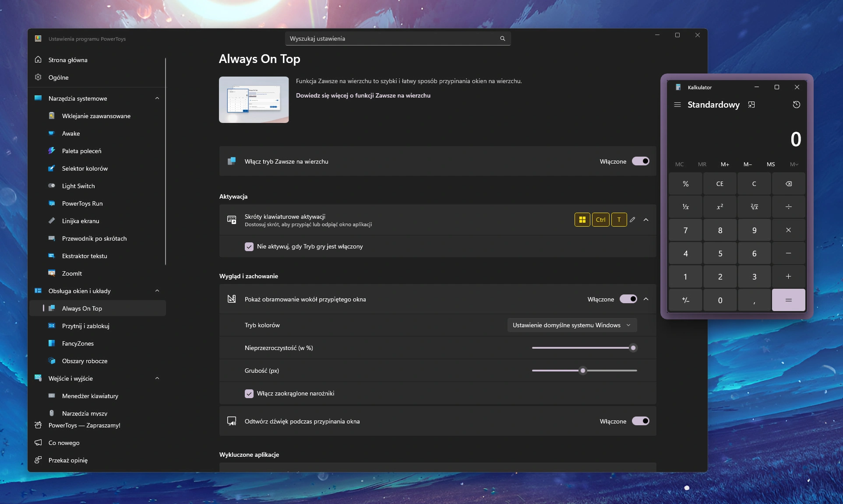Click Calculator keep-on-top icon beside Standardowy
Viewport: 843px width, 504px height.
point(751,105)
